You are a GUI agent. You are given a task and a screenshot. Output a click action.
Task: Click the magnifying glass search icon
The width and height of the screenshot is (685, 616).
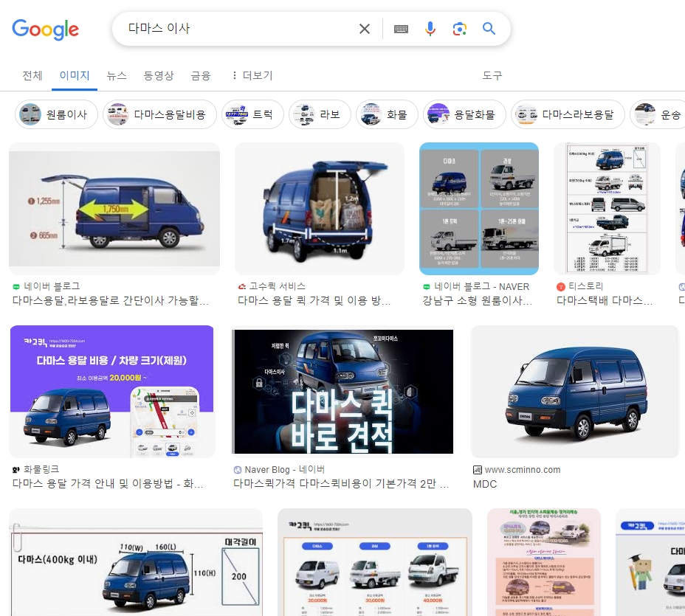tap(489, 29)
